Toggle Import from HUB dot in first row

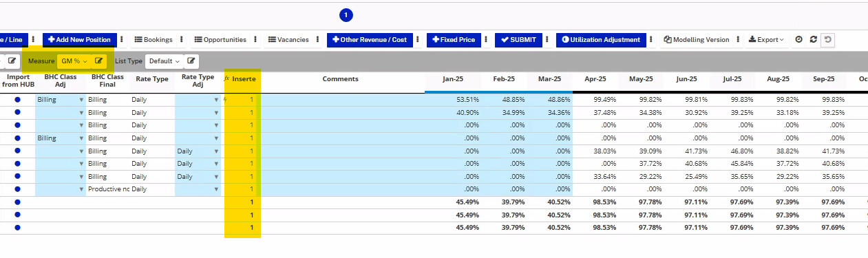(x=17, y=100)
